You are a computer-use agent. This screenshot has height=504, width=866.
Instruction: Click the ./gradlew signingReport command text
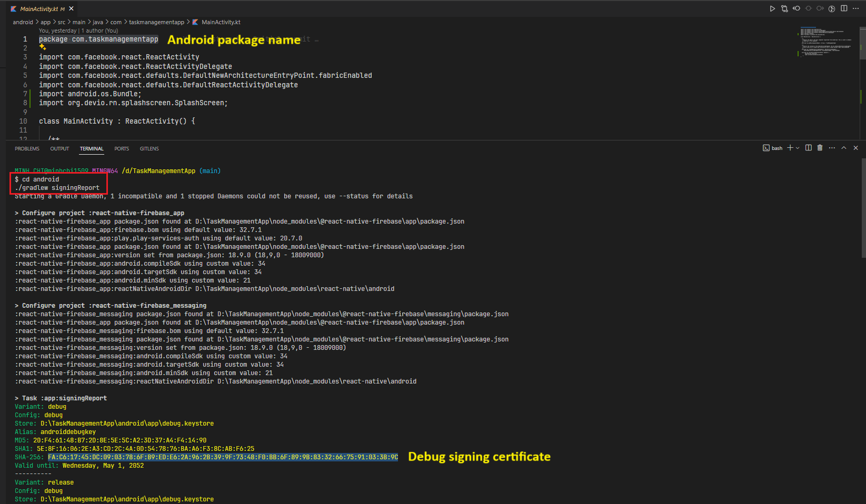click(x=57, y=188)
